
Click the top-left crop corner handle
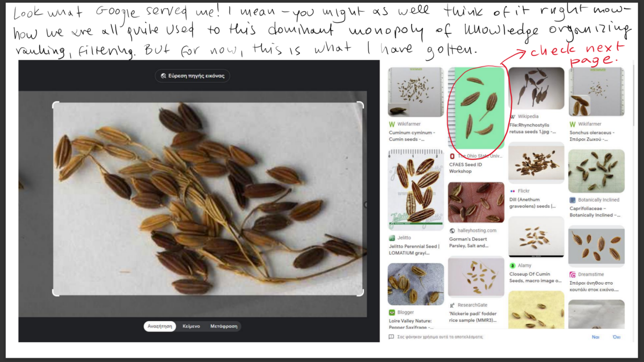coord(55,105)
